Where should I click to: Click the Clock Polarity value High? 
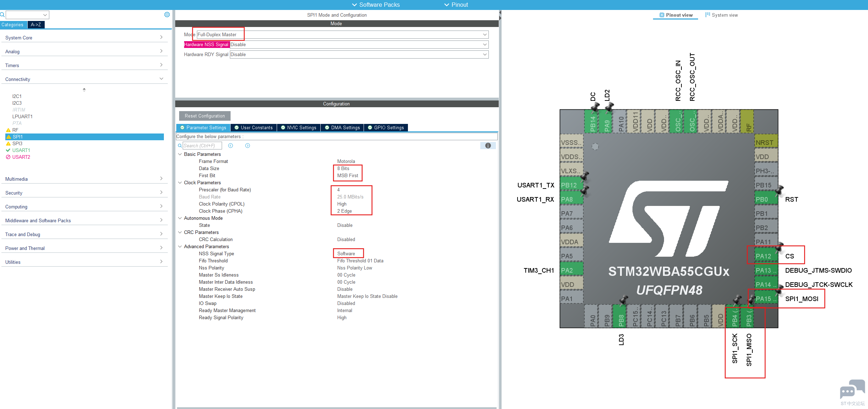(342, 204)
